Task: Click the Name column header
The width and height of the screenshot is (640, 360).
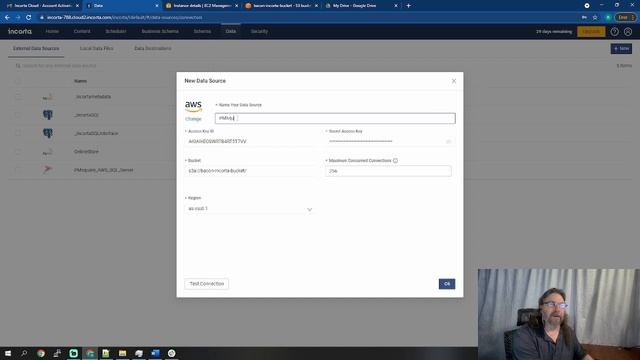Action: 80,81
